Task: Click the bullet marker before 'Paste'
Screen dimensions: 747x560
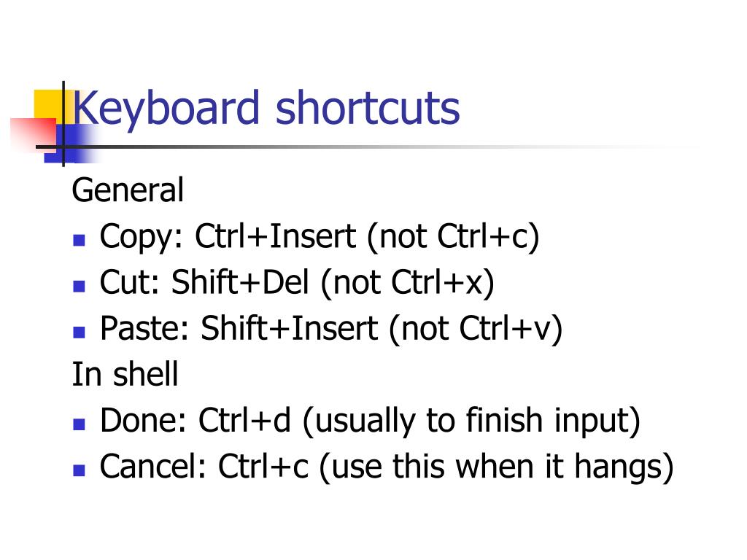Action: click(x=79, y=332)
